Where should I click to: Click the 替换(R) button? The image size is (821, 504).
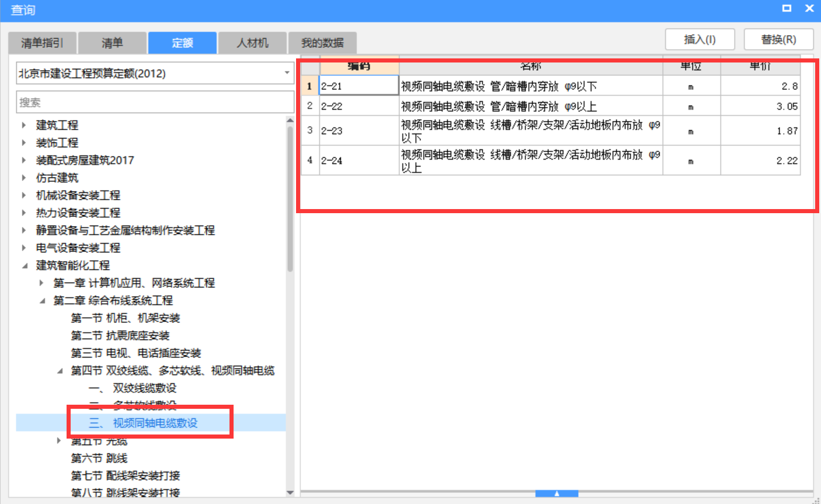pyautogui.click(x=778, y=39)
